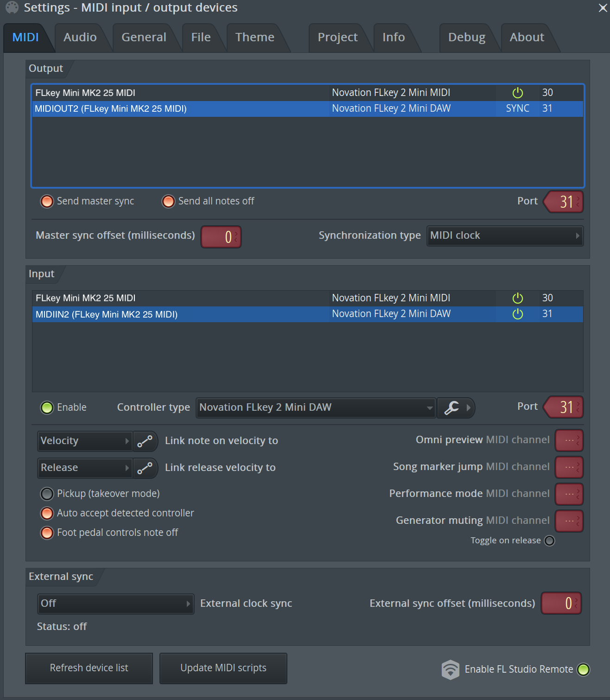
Task: Toggle Foot pedal controls note off
Action: pyautogui.click(x=47, y=533)
